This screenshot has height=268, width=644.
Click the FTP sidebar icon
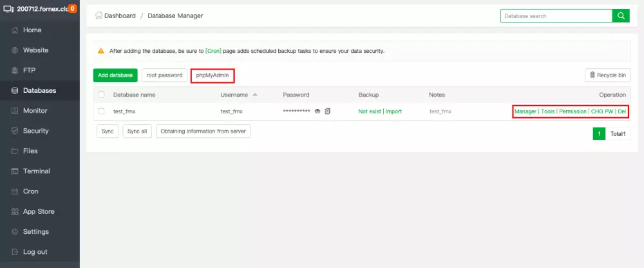(x=15, y=70)
